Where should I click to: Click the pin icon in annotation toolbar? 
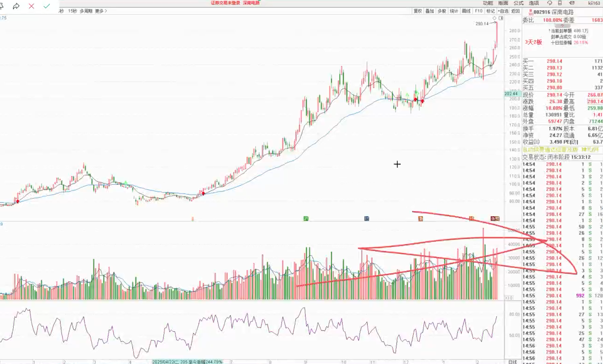pos(2,6)
